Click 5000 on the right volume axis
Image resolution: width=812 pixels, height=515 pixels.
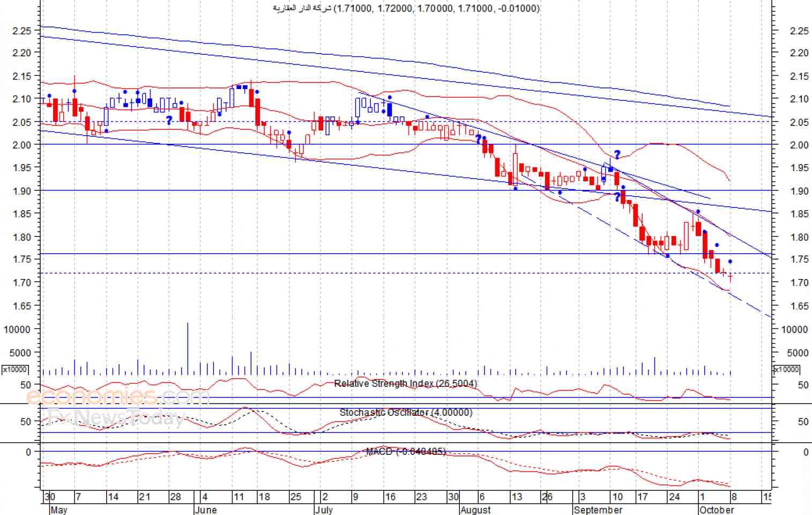798,353
